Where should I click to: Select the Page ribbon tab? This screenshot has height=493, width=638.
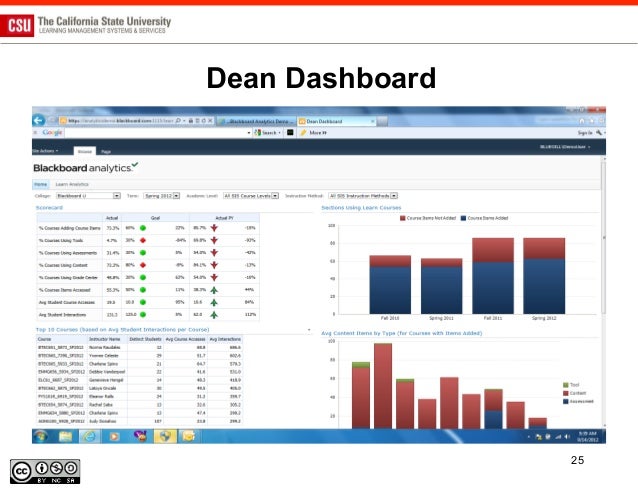(x=106, y=151)
